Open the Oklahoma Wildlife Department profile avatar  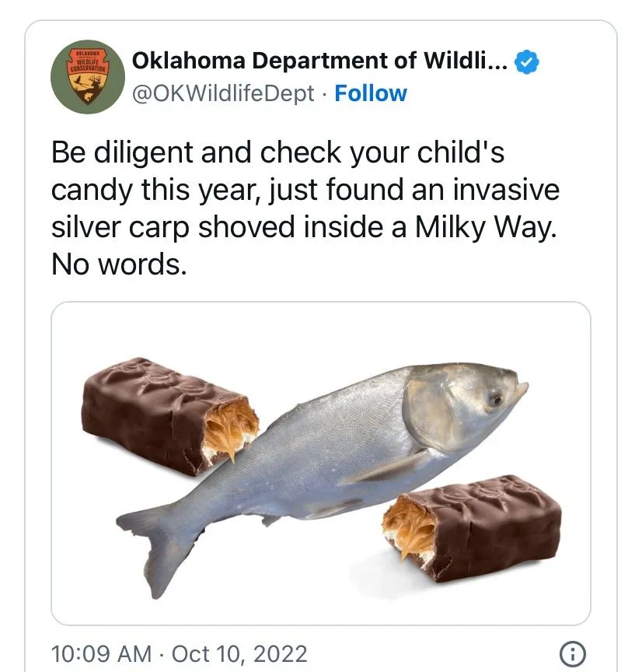click(x=87, y=77)
